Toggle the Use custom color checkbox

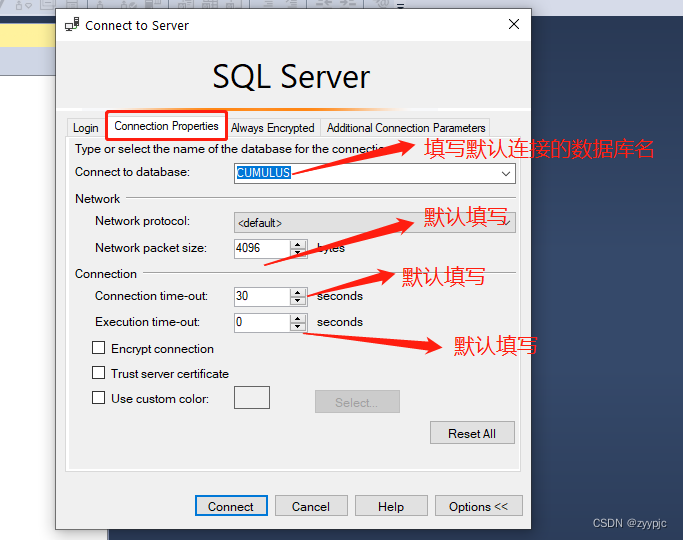tap(98, 398)
